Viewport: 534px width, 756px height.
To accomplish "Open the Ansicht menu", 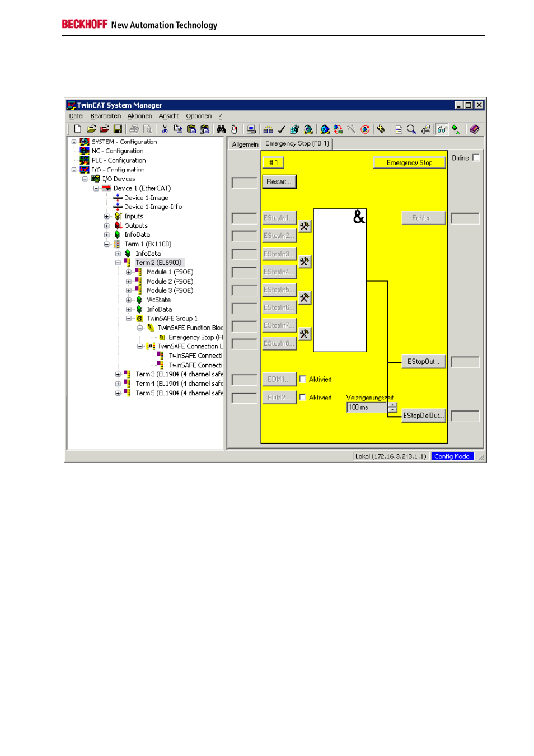I will (x=168, y=116).
